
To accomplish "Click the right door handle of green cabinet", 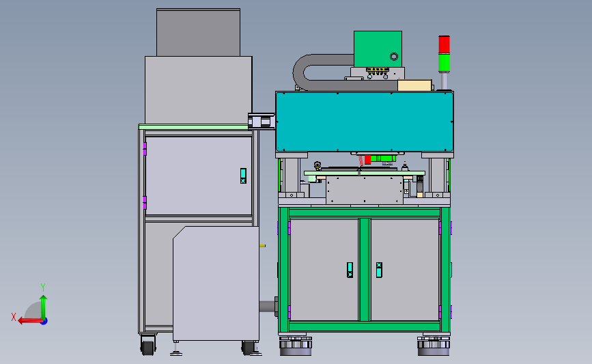I will [x=379, y=270].
